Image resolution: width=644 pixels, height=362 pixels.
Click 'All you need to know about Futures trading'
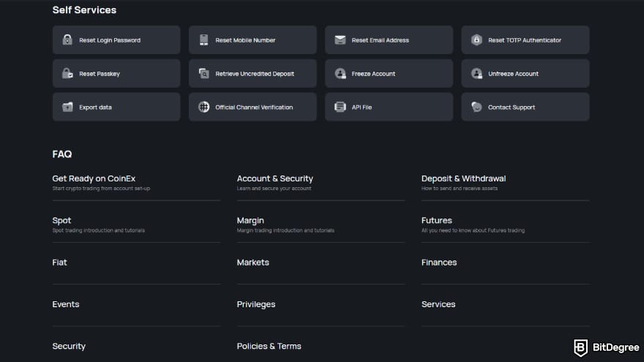point(473,230)
